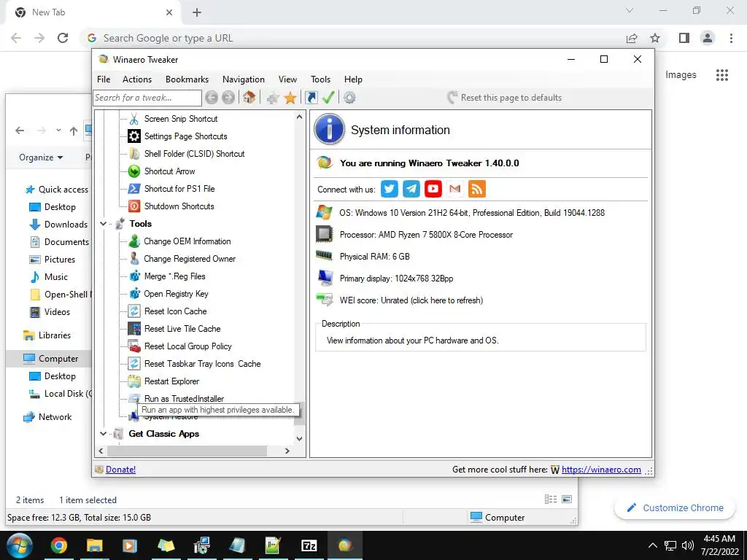The image size is (747, 560).
Task: Open bookmarks with the gold star icon
Action: (x=290, y=98)
